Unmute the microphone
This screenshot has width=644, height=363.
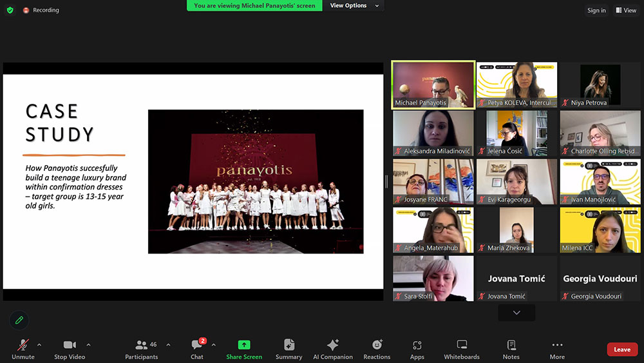pyautogui.click(x=23, y=349)
